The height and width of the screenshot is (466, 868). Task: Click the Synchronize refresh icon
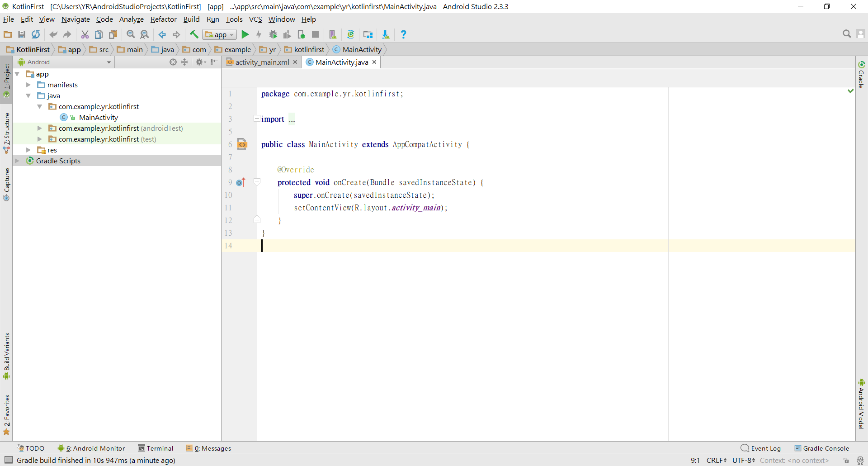click(x=36, y=34)
